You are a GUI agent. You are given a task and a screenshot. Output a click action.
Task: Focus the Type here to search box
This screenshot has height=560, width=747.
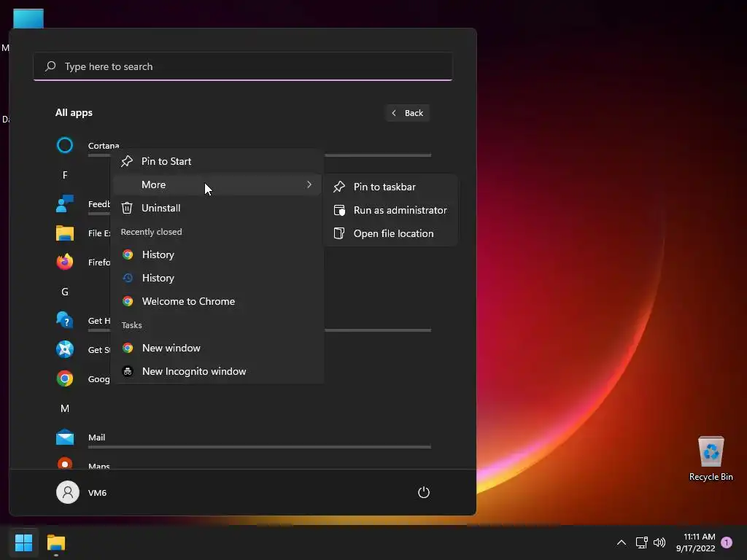[x=242, y=66]
